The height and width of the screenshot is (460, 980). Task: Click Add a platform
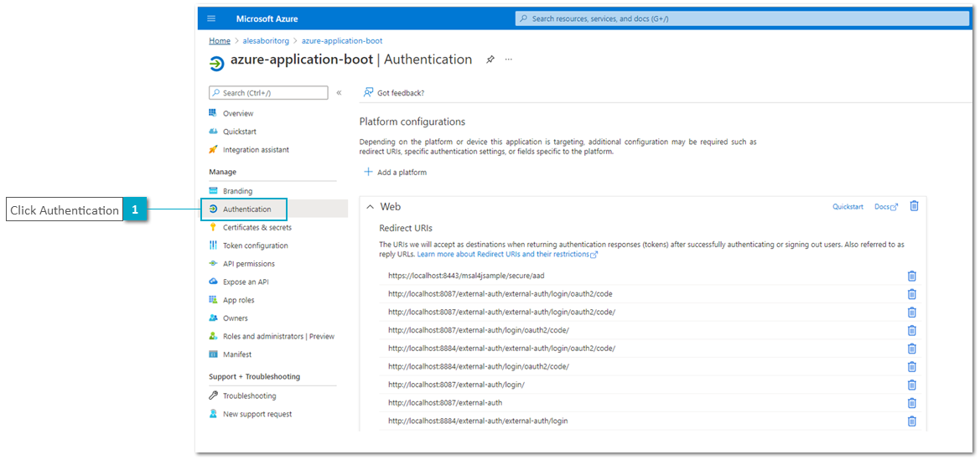click(396, 172)
